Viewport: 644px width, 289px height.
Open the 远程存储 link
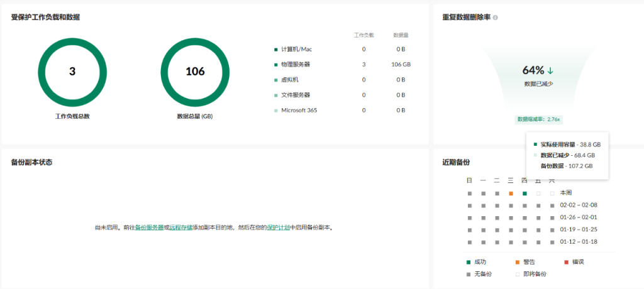[180, 227]
